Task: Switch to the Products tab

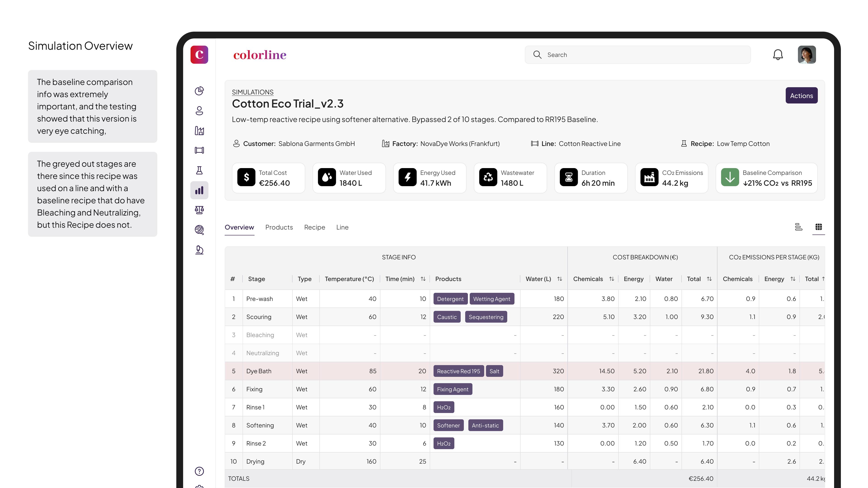Action: (x=279, y=227)
